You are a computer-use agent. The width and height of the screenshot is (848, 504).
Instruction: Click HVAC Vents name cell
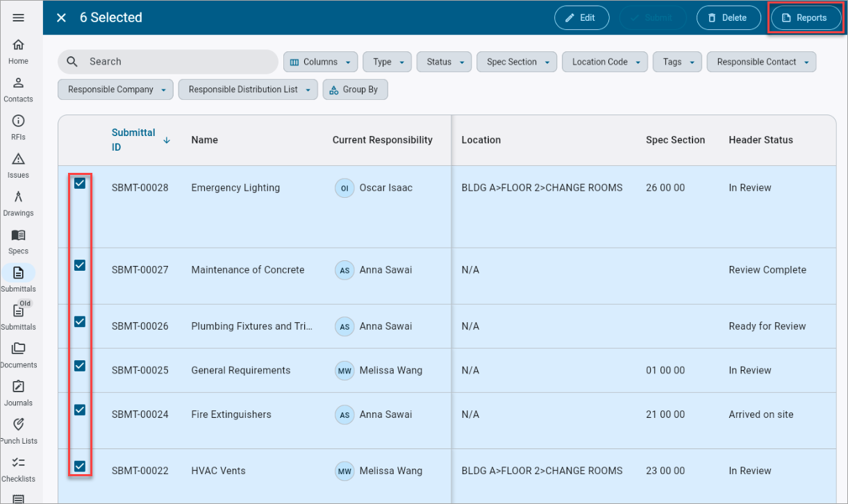click(x=219, y=471)
